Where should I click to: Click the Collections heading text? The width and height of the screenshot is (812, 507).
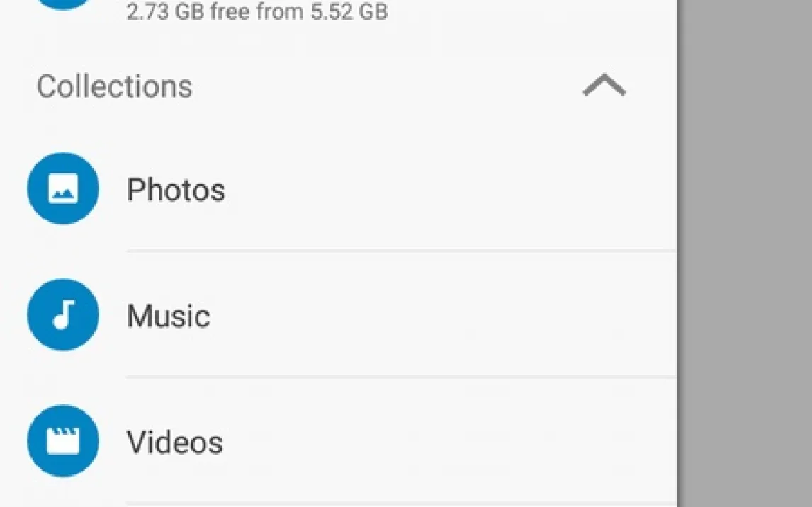click(115, 86)
